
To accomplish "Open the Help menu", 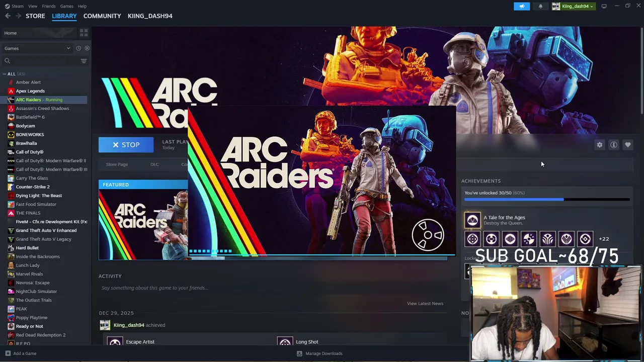I will pos(82,6).
